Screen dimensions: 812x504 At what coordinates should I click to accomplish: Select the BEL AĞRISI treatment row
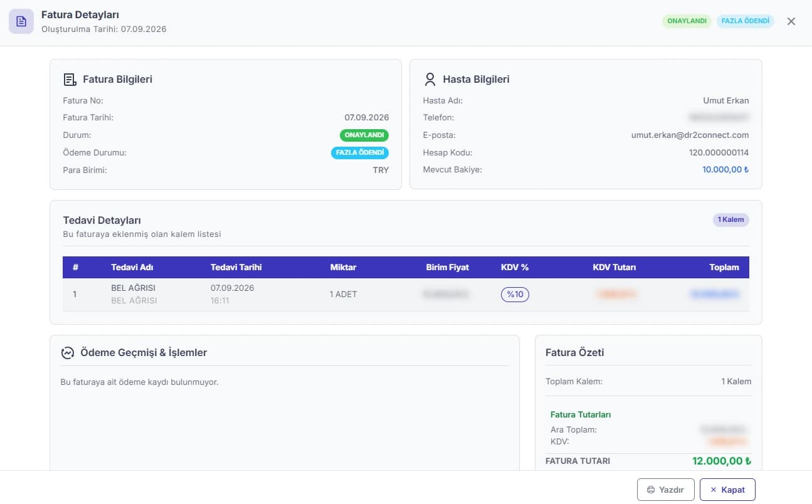pos(406,294)
